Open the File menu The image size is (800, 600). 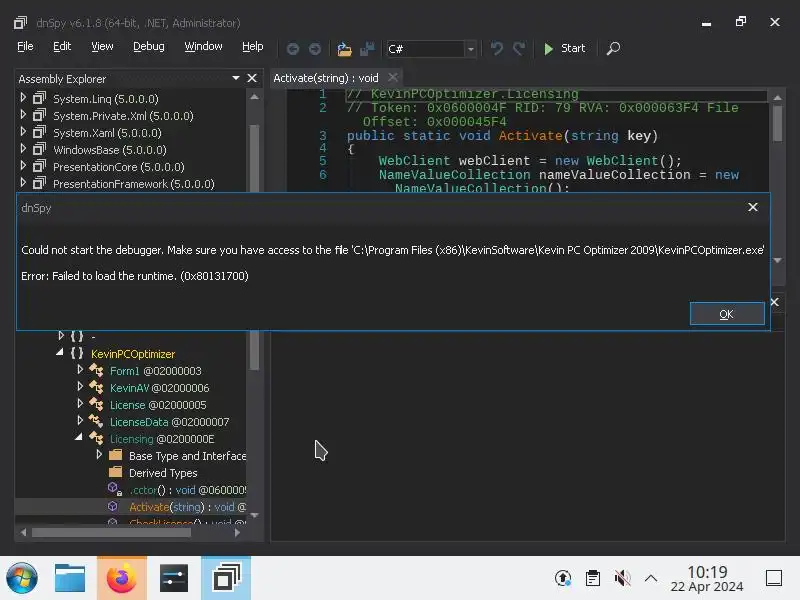pyautogui.click(x=25, y=46)
